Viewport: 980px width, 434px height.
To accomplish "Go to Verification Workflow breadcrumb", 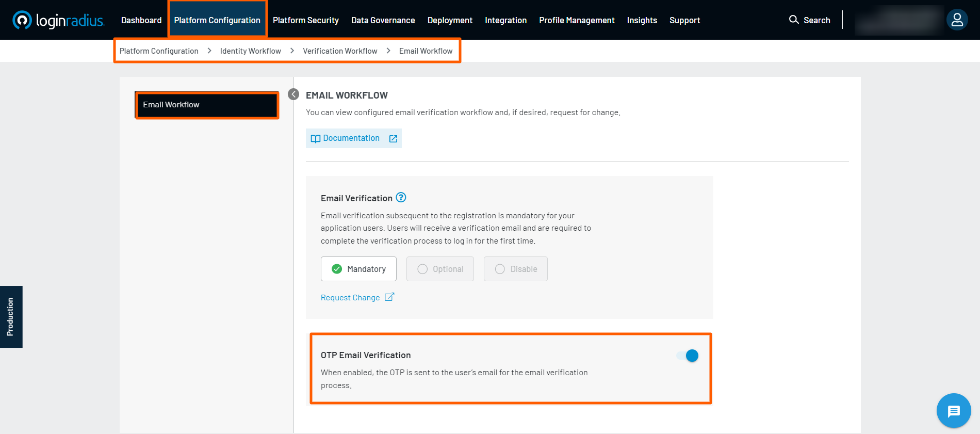I will pyautogui.click(x=340, y=51).
